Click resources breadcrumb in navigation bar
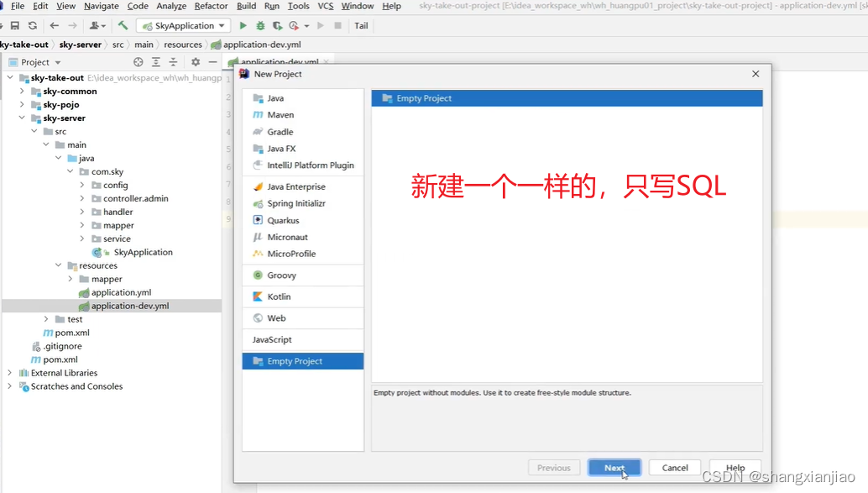Image resolution: width=868 pixels, height=493 pixels. pos(183,45)
